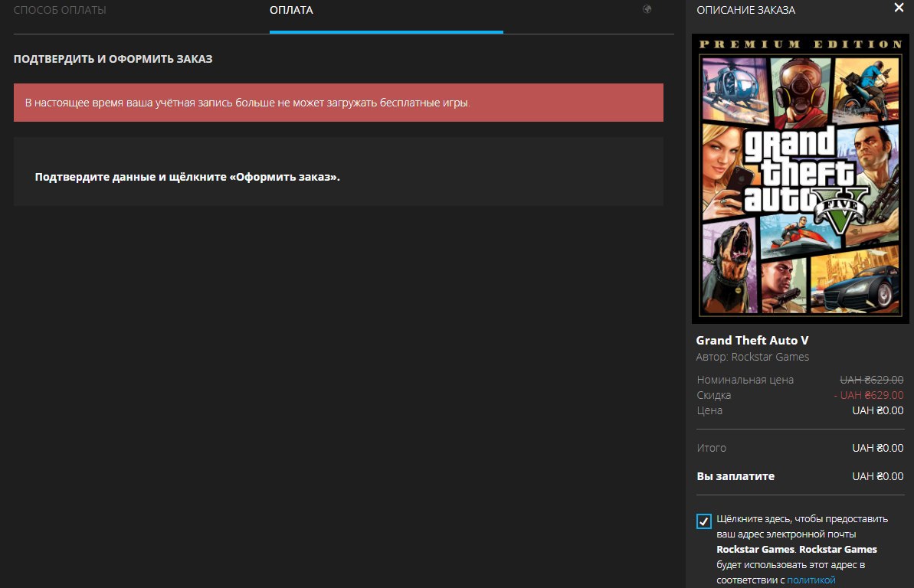Click the Номинальная цена row label

(x=745, y=380)
